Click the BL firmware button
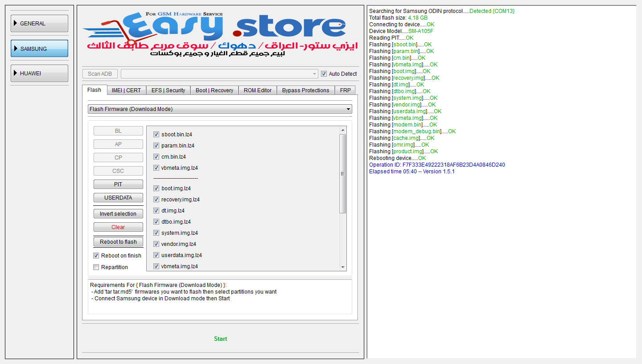The width and height of the screenshot is (642, 364). [x=118, y=131]
